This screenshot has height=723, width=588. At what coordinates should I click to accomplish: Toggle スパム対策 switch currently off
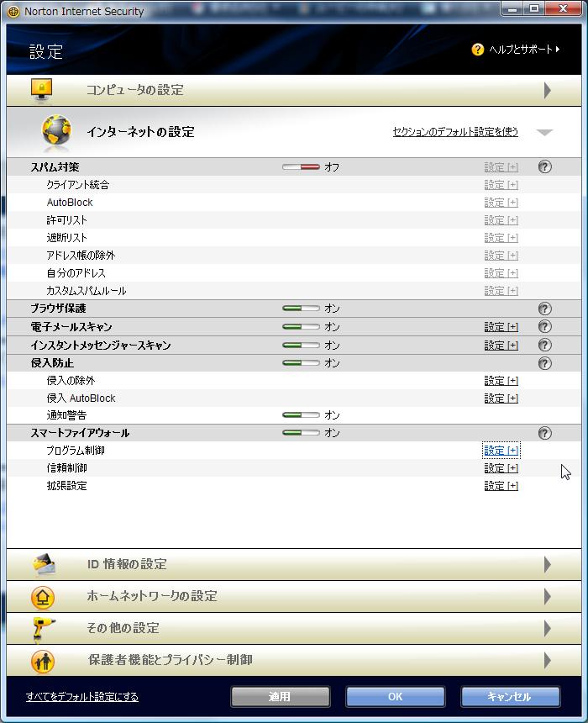301,167
